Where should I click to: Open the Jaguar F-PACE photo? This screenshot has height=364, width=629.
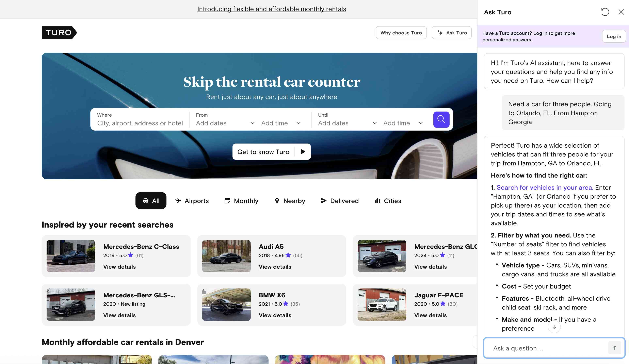point(382,305)
